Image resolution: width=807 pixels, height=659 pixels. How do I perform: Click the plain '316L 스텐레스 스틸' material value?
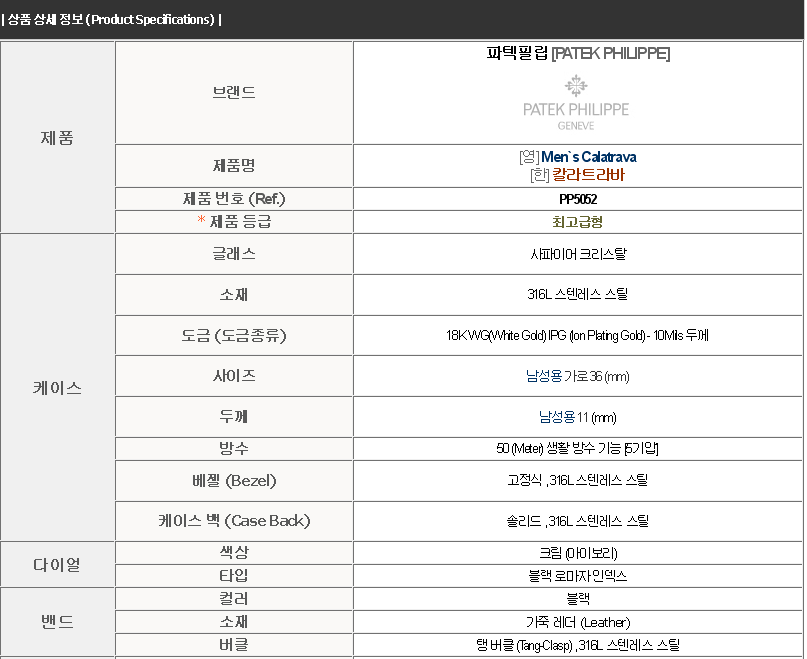click(577, 294)
